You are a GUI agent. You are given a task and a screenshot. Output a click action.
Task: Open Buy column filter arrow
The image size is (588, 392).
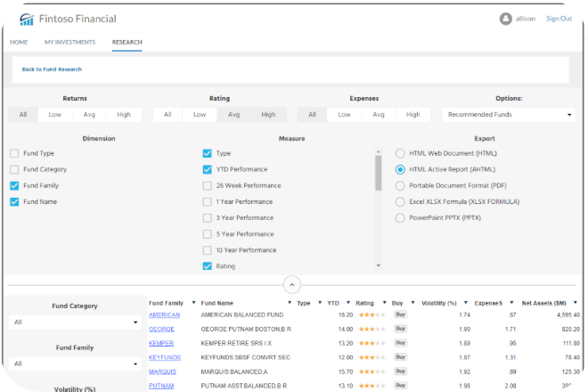pyautogui.click(x=412, y=303)
